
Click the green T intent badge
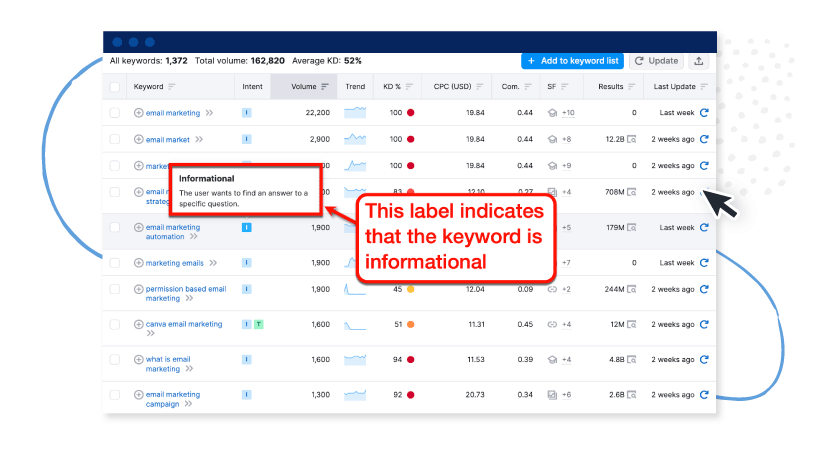(x=258, y=324)
